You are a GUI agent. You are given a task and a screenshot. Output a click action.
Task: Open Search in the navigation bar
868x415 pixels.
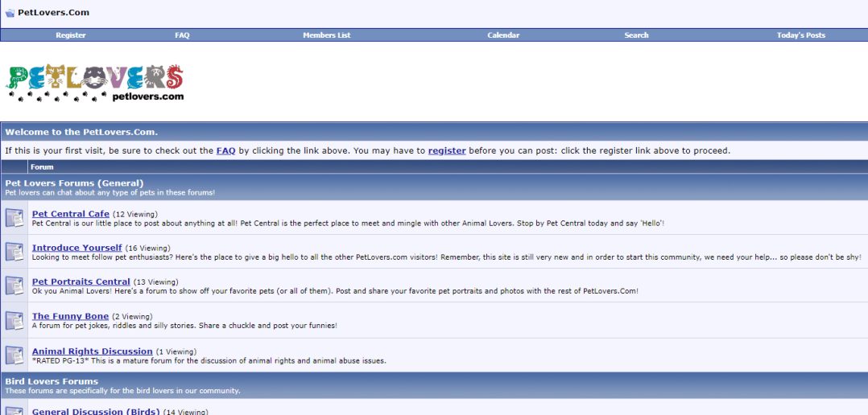pos(636,35)
